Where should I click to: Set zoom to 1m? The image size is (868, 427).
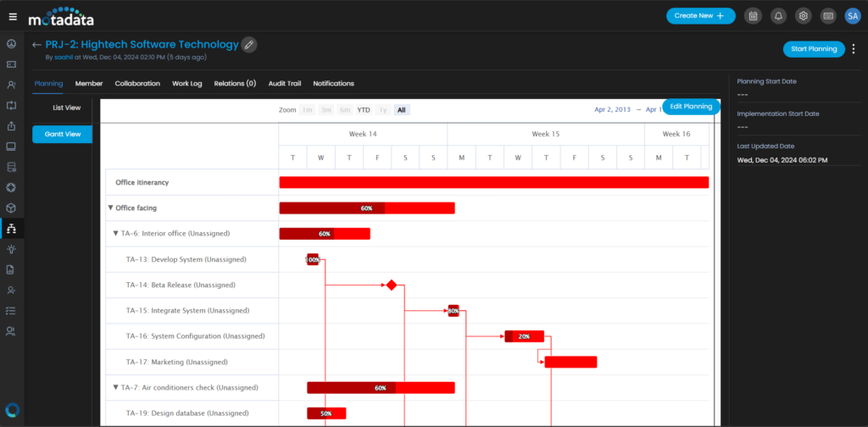coord(307,110)
